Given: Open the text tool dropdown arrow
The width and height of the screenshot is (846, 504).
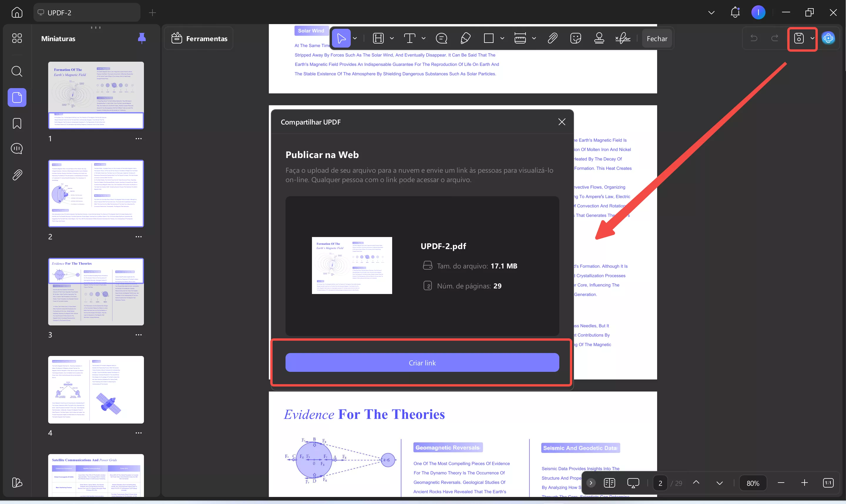Looking at the screenshot, I should coord(424,38).
